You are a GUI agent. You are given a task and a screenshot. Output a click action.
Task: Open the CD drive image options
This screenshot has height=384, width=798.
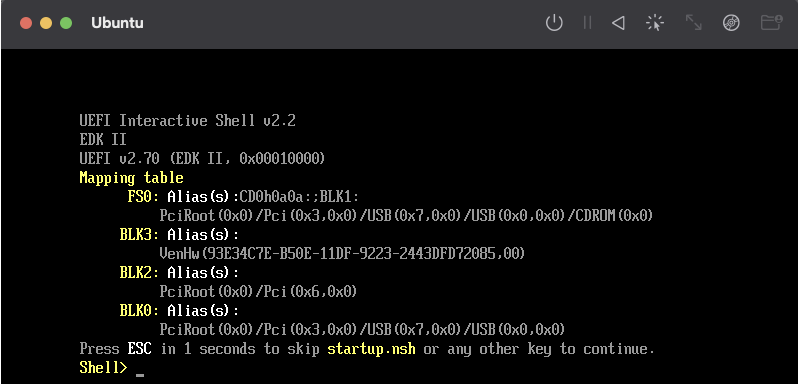(x=731, y=23)
